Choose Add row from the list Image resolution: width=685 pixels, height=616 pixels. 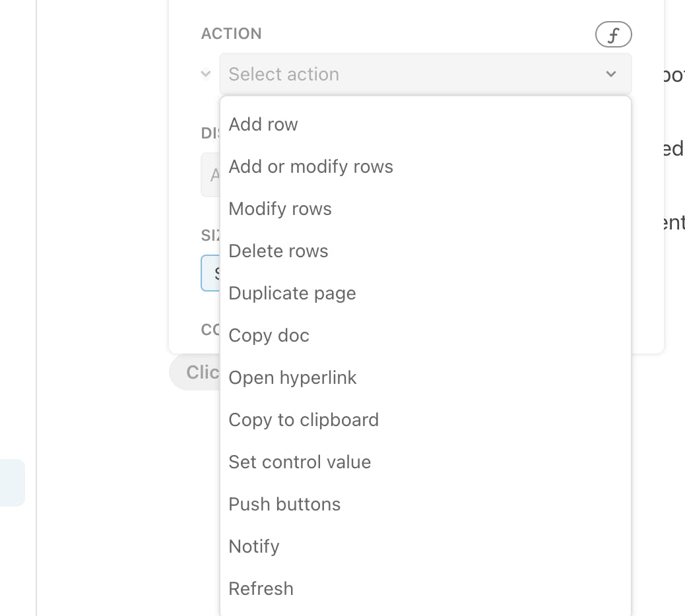[x=263, y=125]
